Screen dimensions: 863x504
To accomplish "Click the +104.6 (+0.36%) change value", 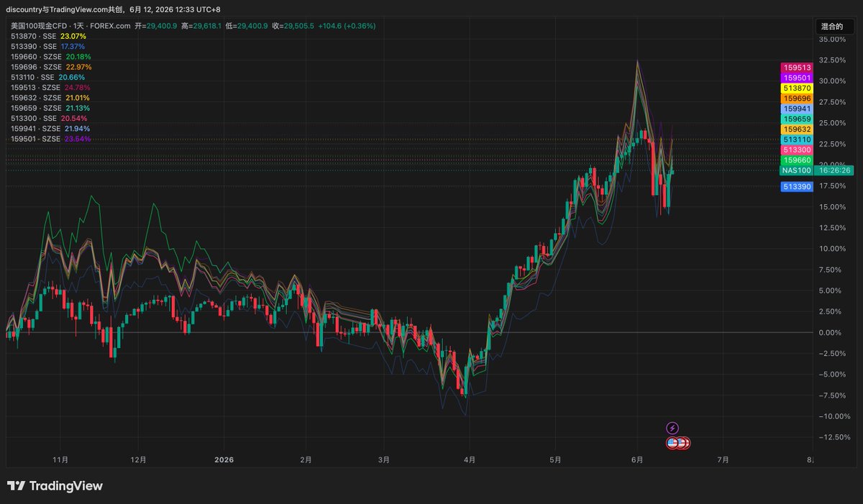I will coord(347,26).
